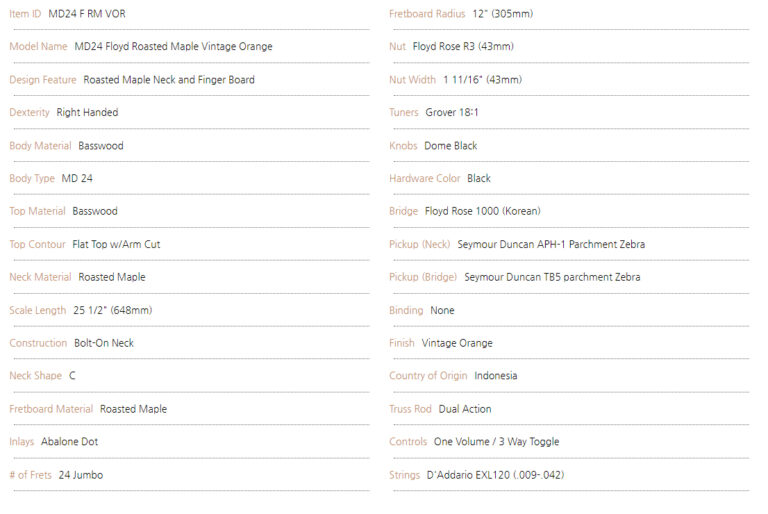
Task: Select Body Material Basswood value
Action: [x=101, y=146]
